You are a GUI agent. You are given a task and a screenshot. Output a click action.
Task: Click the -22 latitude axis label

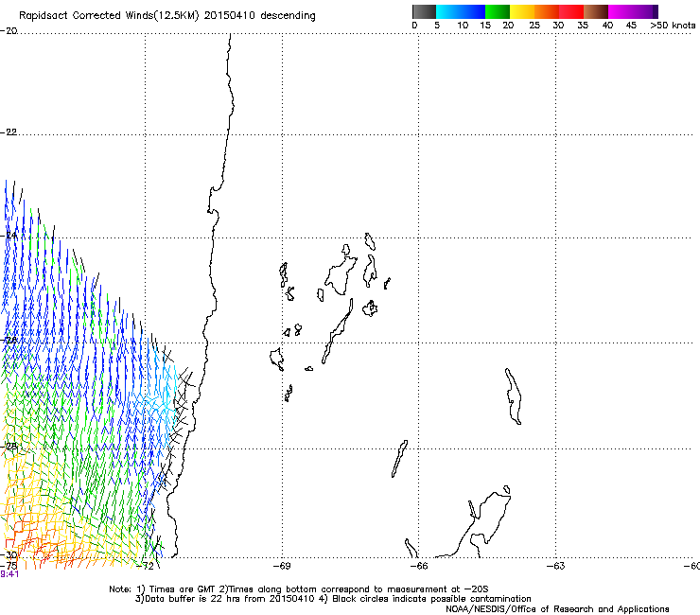(9, 132)
